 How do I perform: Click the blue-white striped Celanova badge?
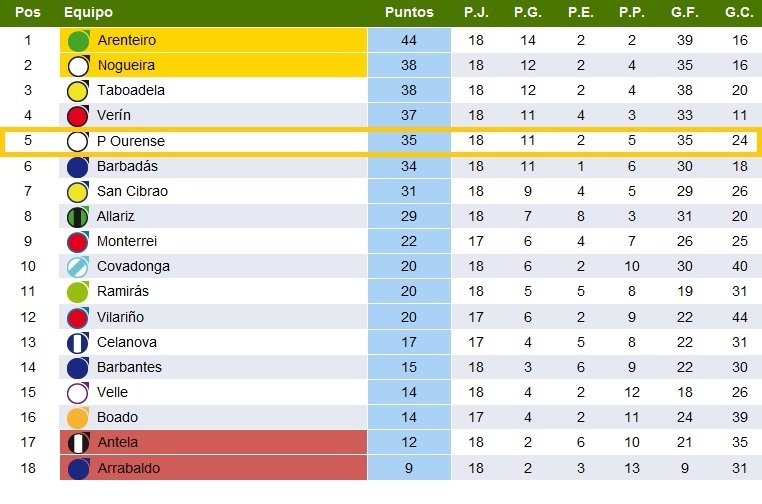(x=78, y=342)
